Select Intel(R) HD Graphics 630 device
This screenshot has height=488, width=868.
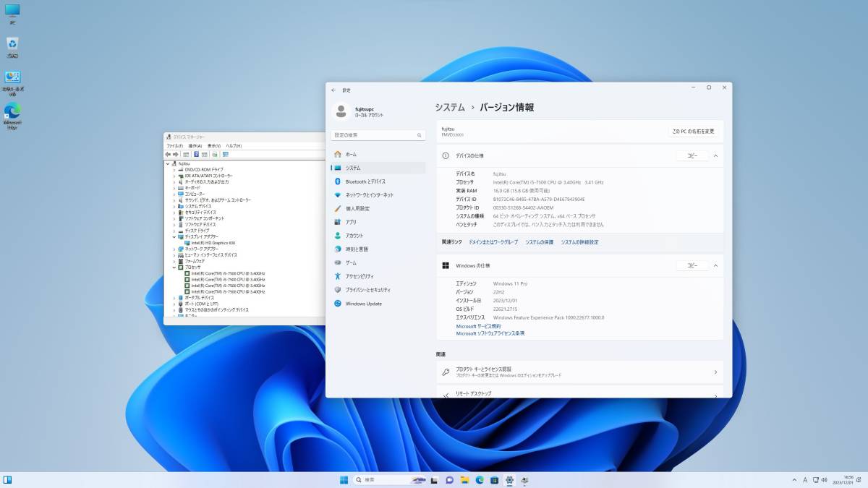[213, 243]
